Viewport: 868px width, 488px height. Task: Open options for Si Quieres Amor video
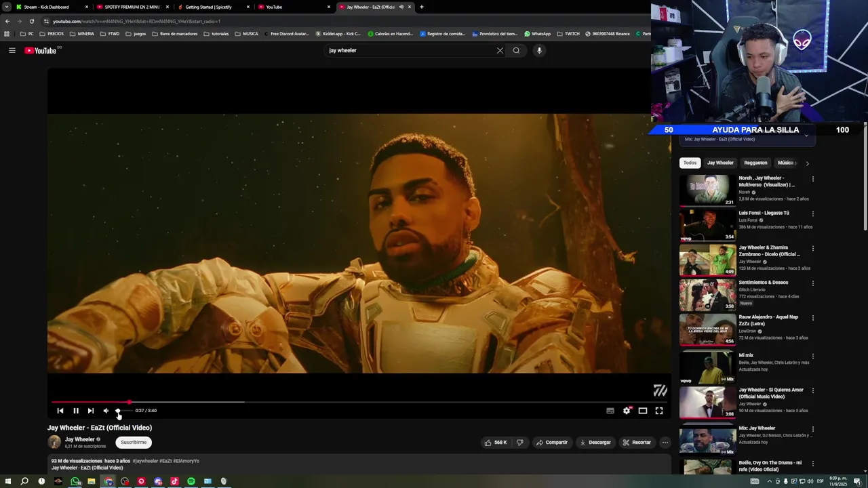813,391
